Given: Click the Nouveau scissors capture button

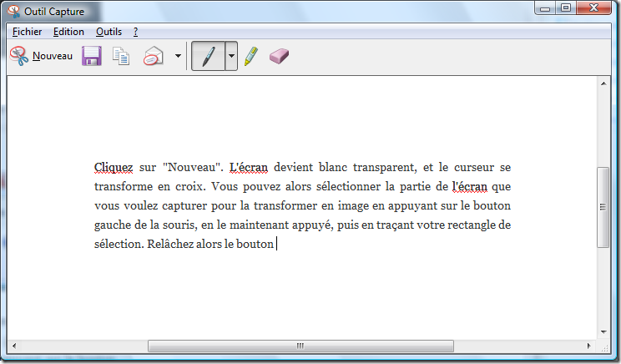Looking at the screenshot, I should (41, 56).
